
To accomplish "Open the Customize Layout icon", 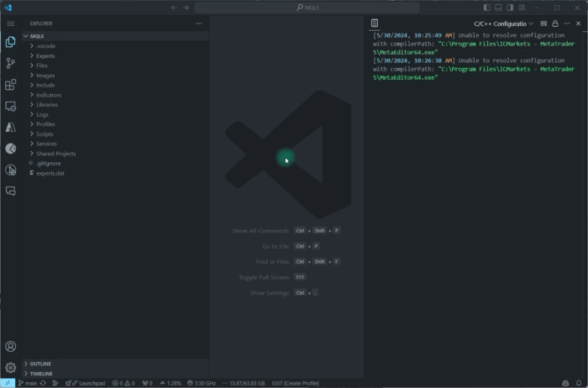I will (522, 8).
